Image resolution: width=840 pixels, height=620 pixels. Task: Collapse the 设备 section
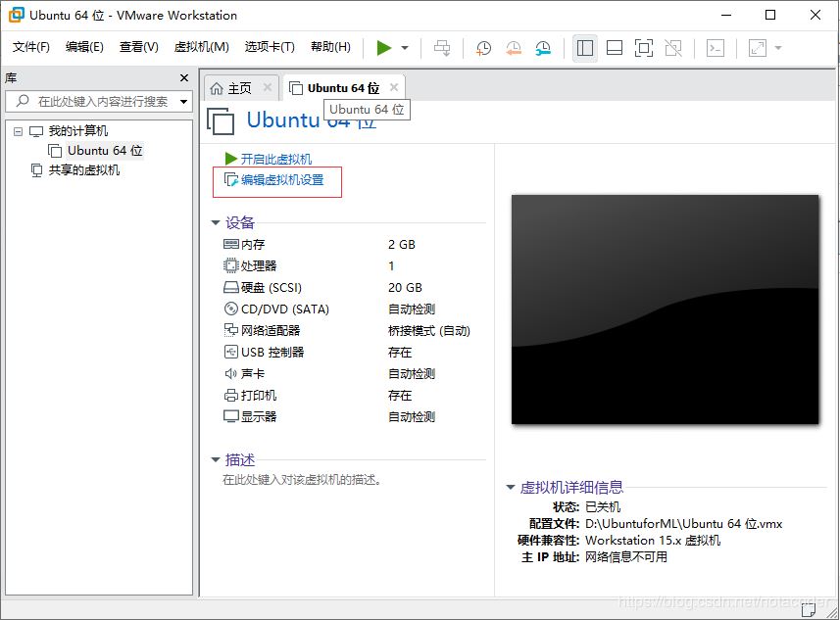[x=217, y=222]
